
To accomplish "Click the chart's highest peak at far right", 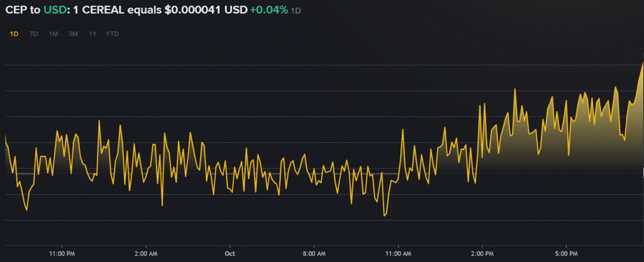I will [x=642, y=63].
